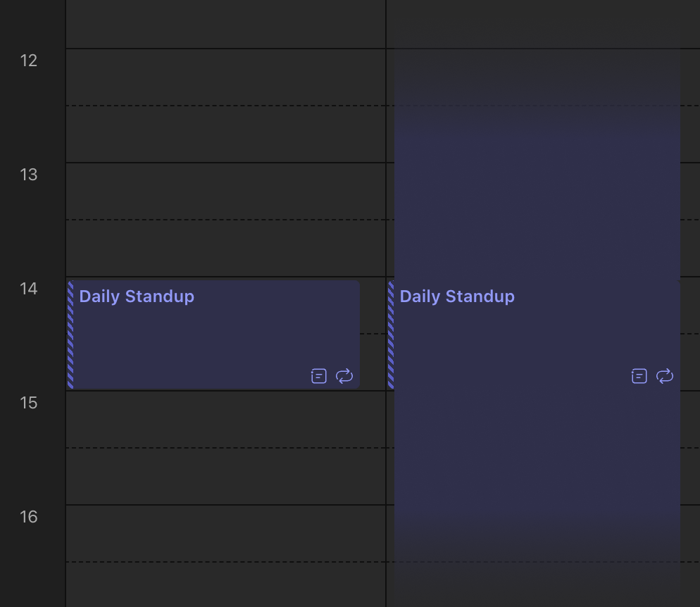The height and width of the screenshot is (607, 700).
Task: Click the 14 hour label
Action: point(28,289)
